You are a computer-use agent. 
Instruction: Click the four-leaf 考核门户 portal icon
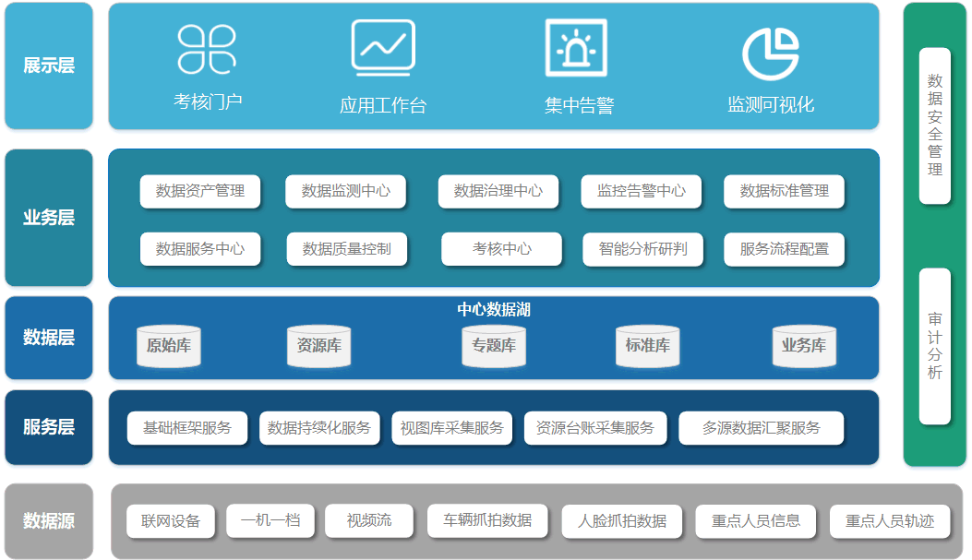pyautogui.click(x=208, y=49)
